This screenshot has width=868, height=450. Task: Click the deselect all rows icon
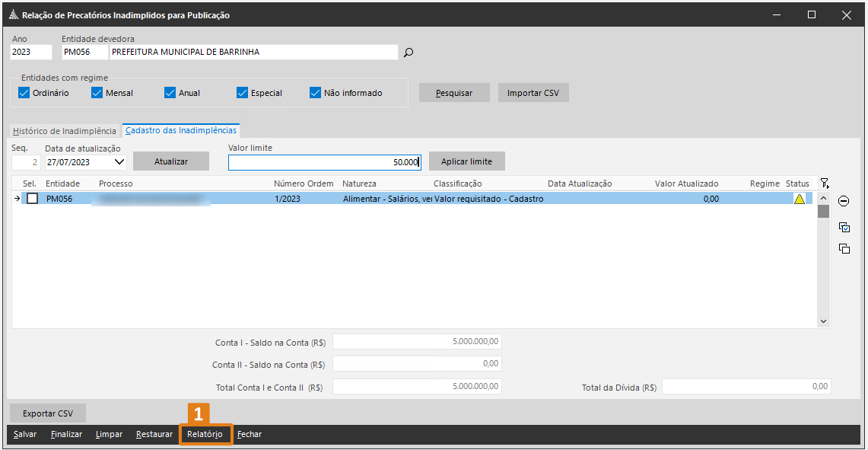pyautogui.click(x=844, y=249)
